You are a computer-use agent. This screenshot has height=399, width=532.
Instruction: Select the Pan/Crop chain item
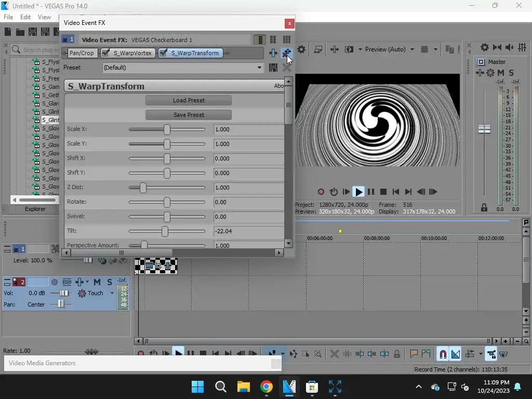click(82, 53)
